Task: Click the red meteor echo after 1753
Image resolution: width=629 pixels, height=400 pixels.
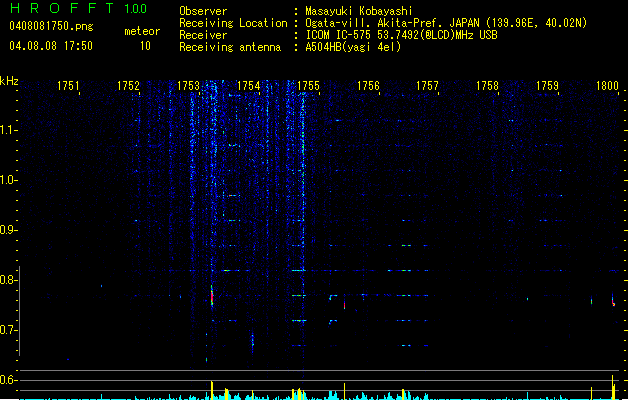Action: (x=212, y=296)
